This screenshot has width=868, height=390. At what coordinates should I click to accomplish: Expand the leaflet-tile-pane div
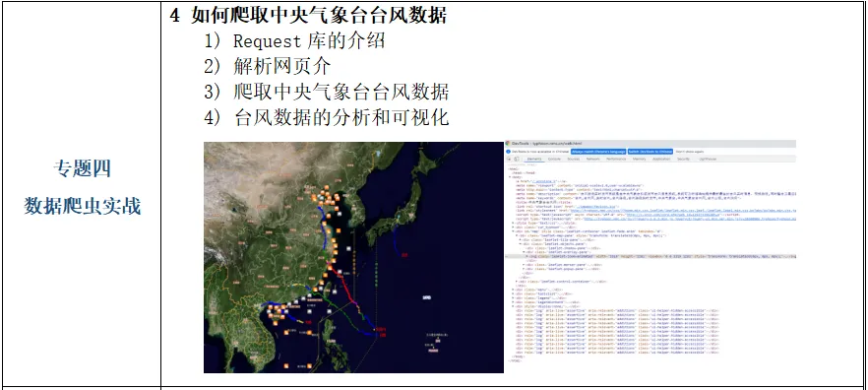pyautogui.click(x=521, y=240)
